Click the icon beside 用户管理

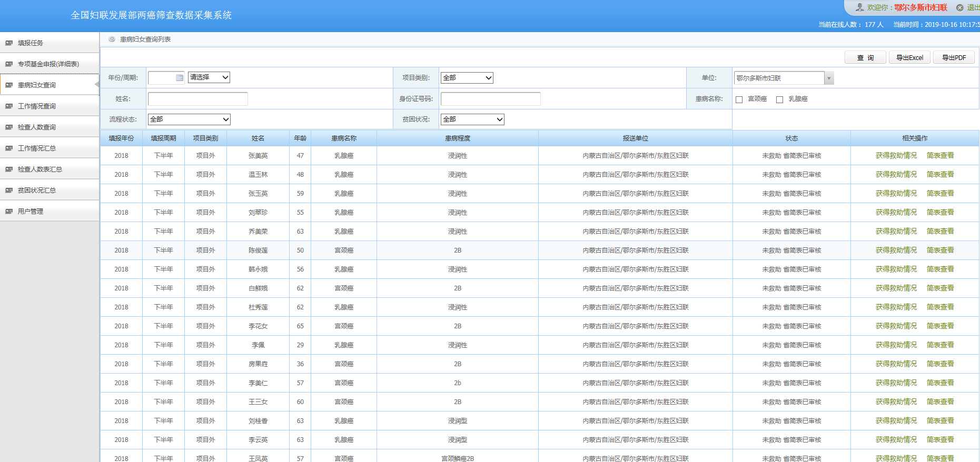point(9,212)
